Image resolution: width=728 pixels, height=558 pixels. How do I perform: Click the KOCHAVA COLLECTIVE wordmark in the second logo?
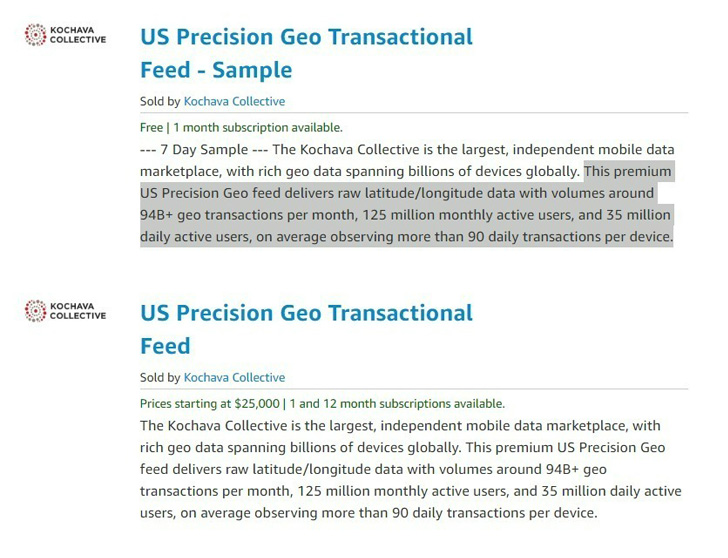point(78,311)
